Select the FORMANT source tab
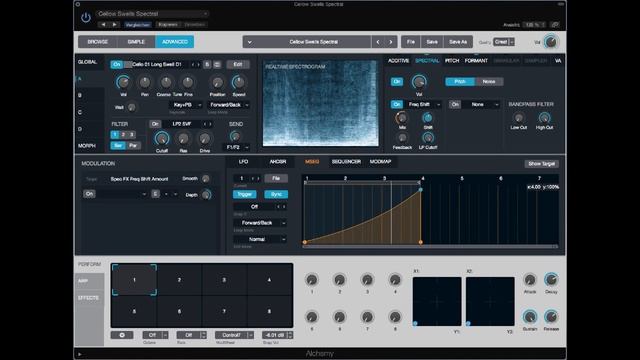 476,61
